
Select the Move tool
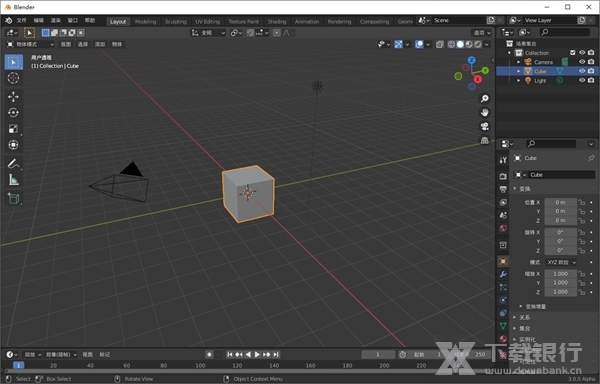[x=13, y=96]
